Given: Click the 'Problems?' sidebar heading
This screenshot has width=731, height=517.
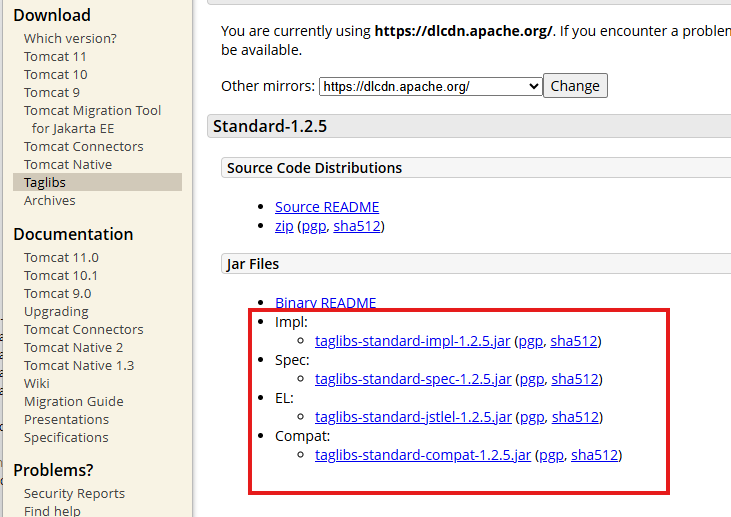Looking at the screenshot, I should pos(53,470).
